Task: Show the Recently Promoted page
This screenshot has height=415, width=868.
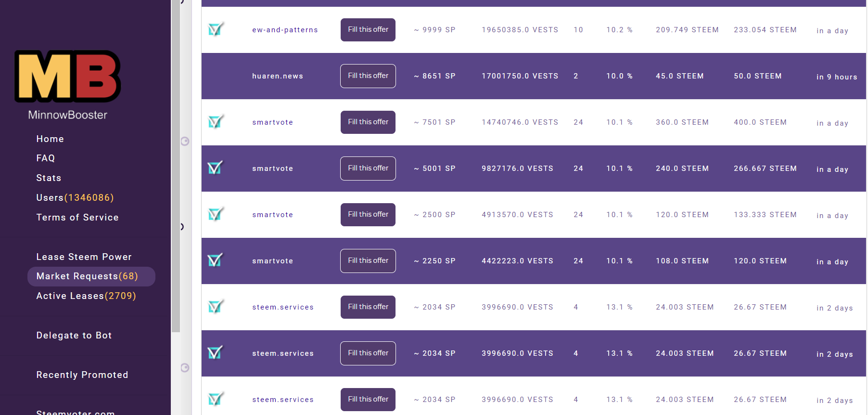Action: tap(82, 375)
